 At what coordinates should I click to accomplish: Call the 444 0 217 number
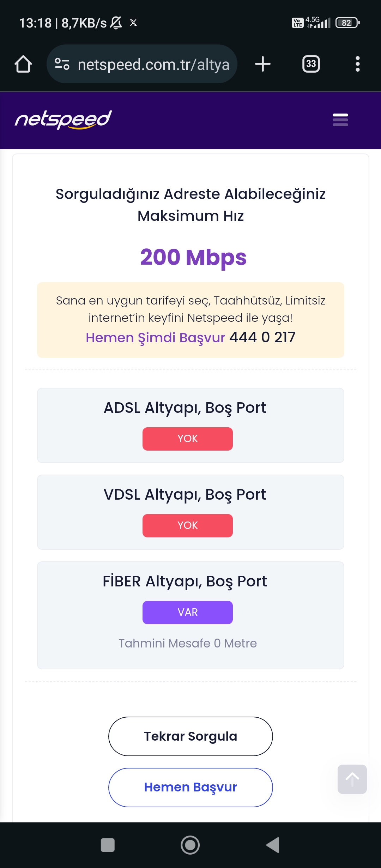point(262,337)
